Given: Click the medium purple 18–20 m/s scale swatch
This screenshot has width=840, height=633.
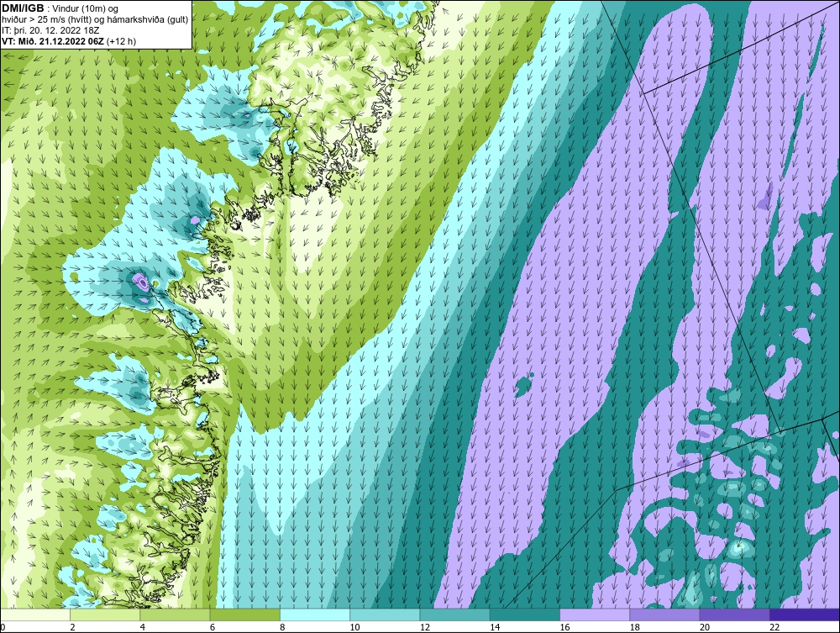Looking at the screenshot, I should point(664,615).
